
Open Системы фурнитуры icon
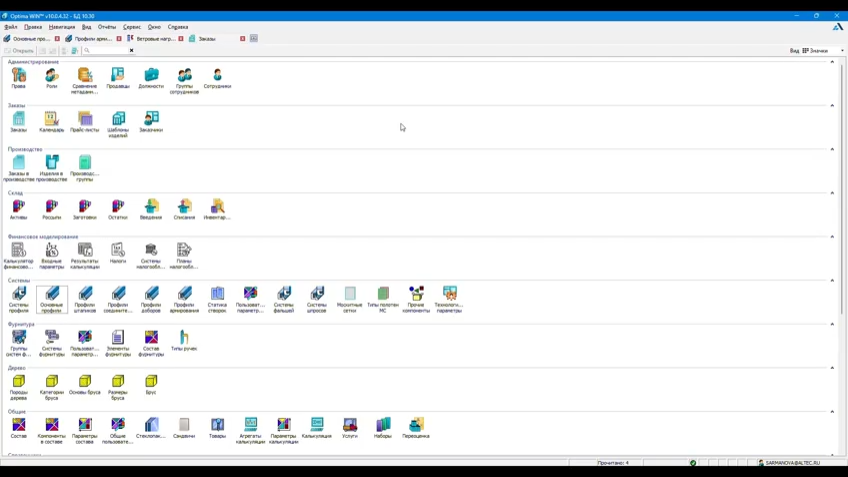point(51,343)
